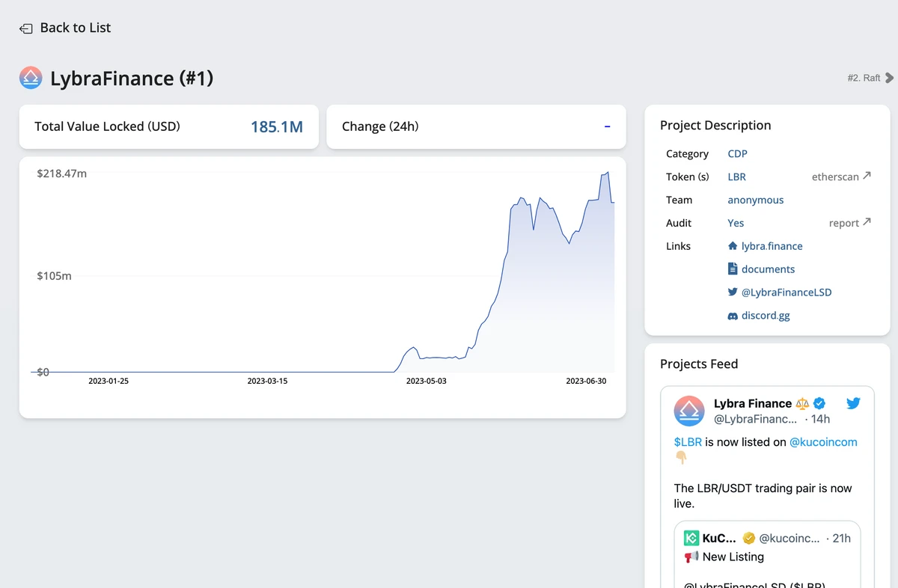Screen dimensions: 898x588
Task: Open the @kucoincom mention in tweet
Action: tap(823, 442)
